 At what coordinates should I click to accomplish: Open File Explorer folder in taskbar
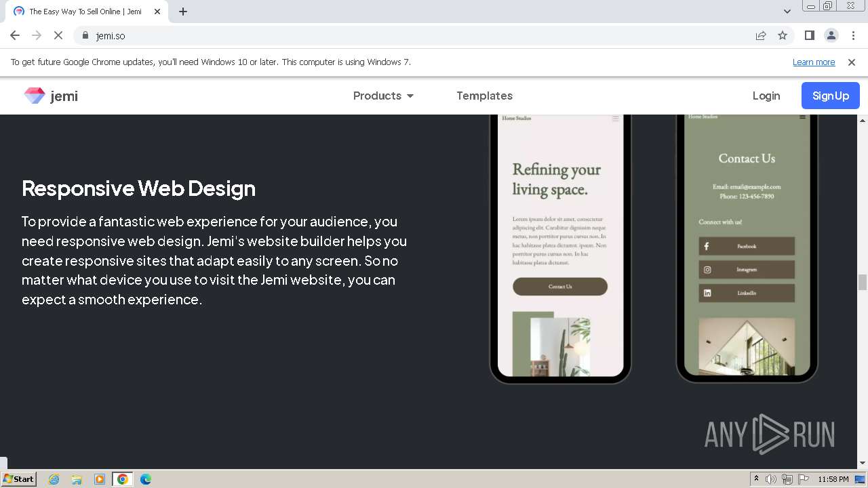pyautogui.click(x=77, y=479)
